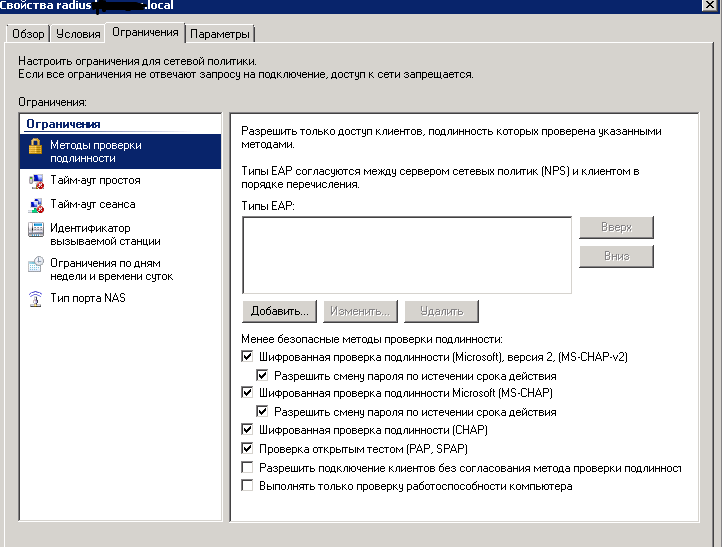Image resolution: width=722 pixels, height=547 pixels.
Task: Click the Удалить button
Action: (x=441, y=311)
